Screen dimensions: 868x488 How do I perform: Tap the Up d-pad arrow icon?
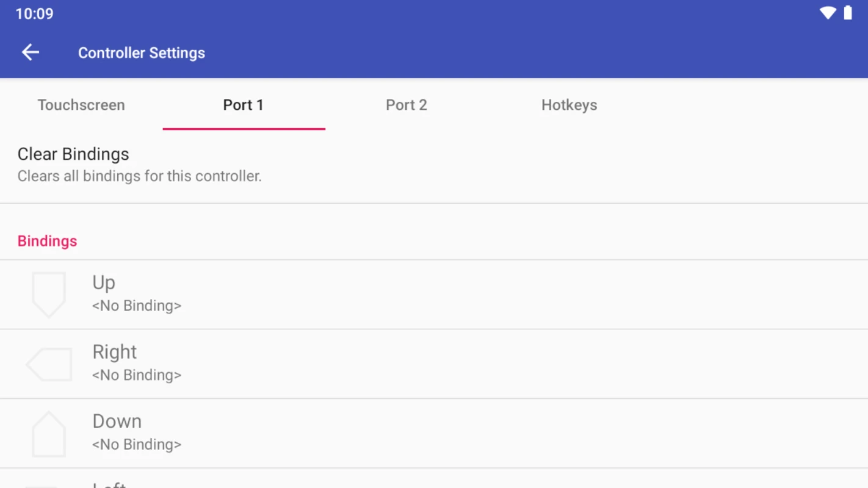[49, 295]
